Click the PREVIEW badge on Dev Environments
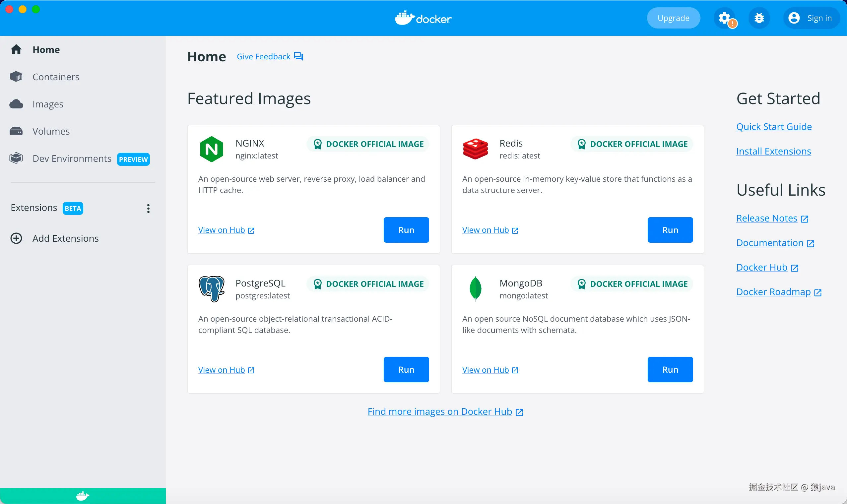 click(x=133, y=159)
